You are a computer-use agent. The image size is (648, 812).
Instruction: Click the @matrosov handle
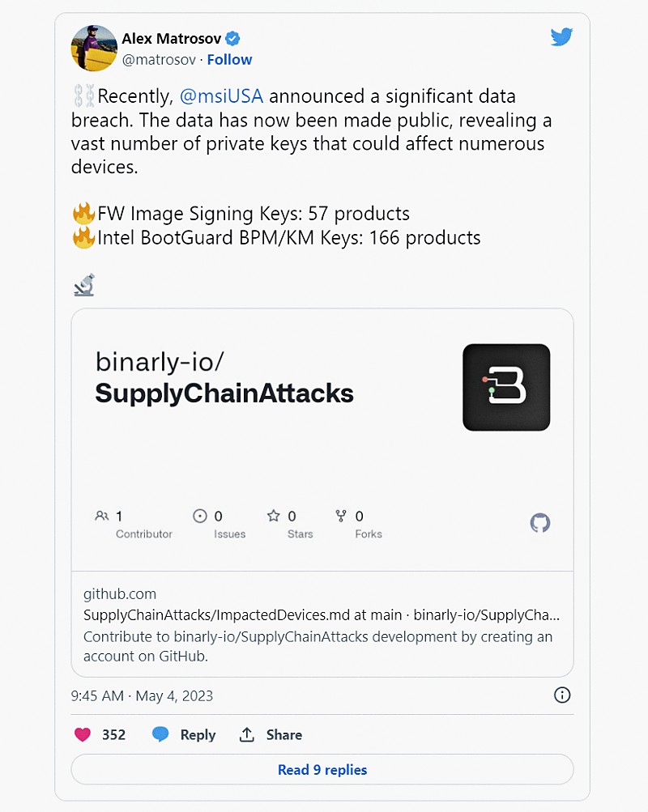[x=160, y=60]
